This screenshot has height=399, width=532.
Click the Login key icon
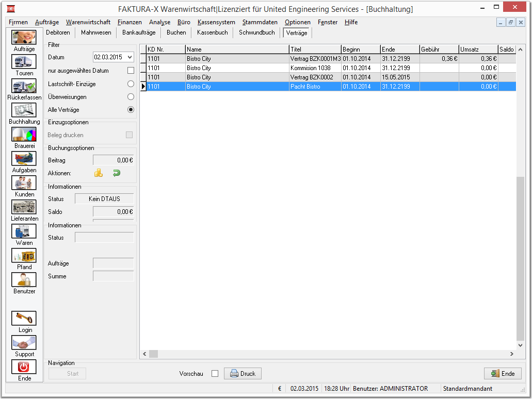[x=24, y=318]
